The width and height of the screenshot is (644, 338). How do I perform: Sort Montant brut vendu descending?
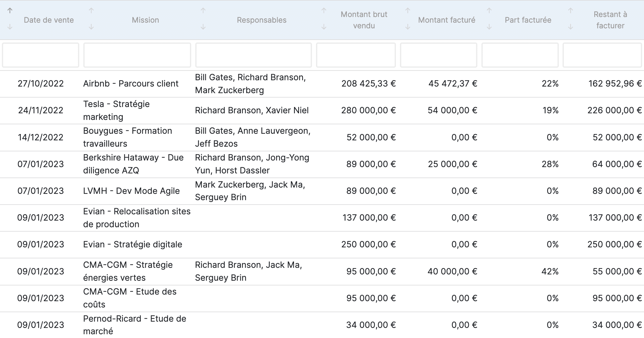tap(324, 27)
